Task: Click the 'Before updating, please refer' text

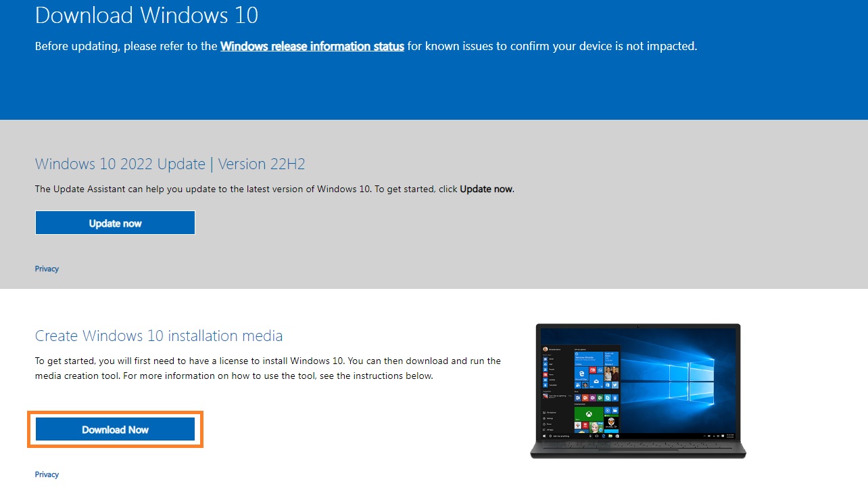Action: 366,46
